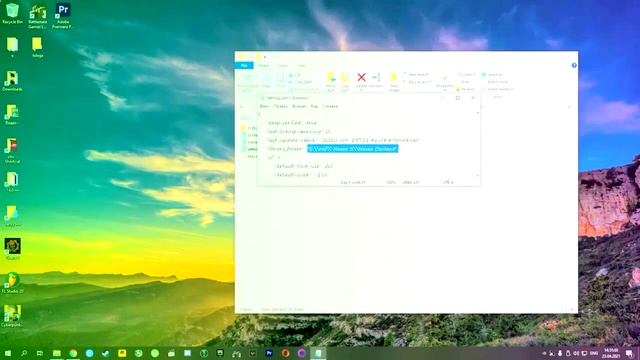Open Task View from the taskbar
Viewport: 640px width, 360px height.
[40, 353]
